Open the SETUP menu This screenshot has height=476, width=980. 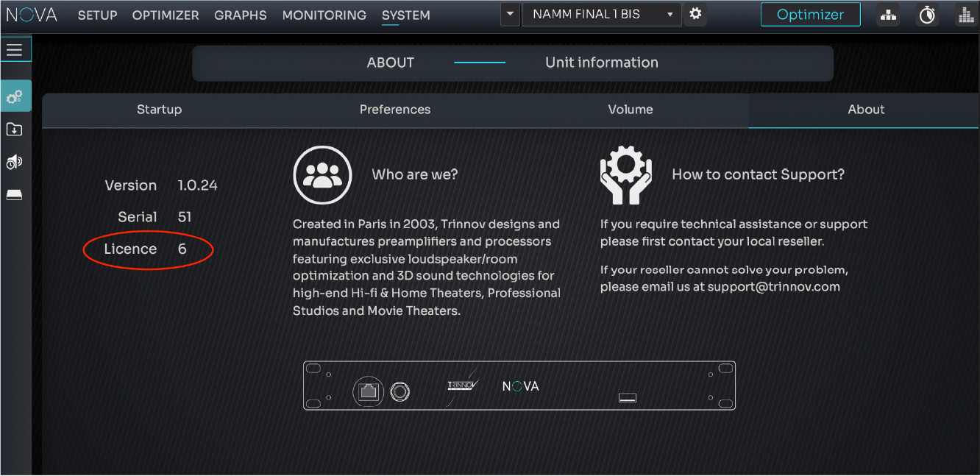(97, 15)
